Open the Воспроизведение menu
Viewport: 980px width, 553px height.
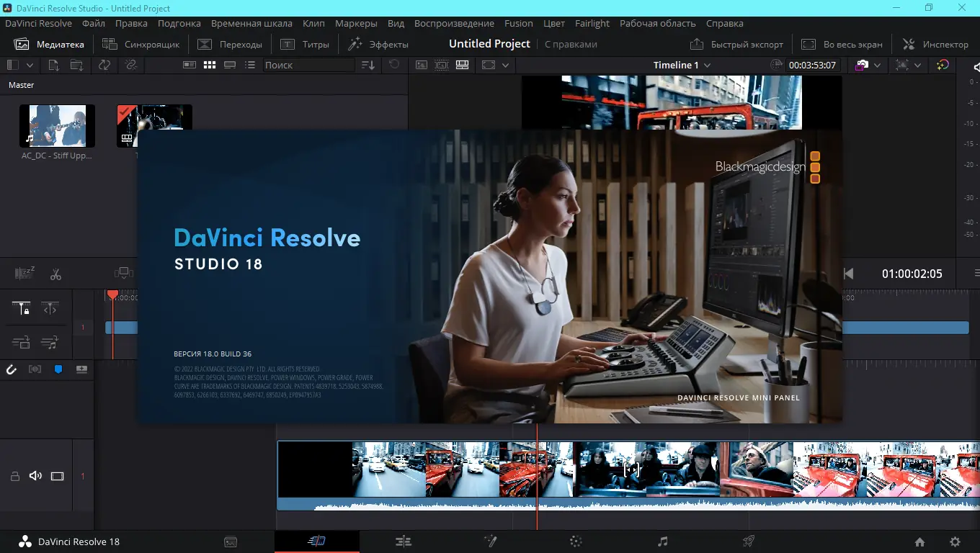pyautogui.click(x=454, y=23)
